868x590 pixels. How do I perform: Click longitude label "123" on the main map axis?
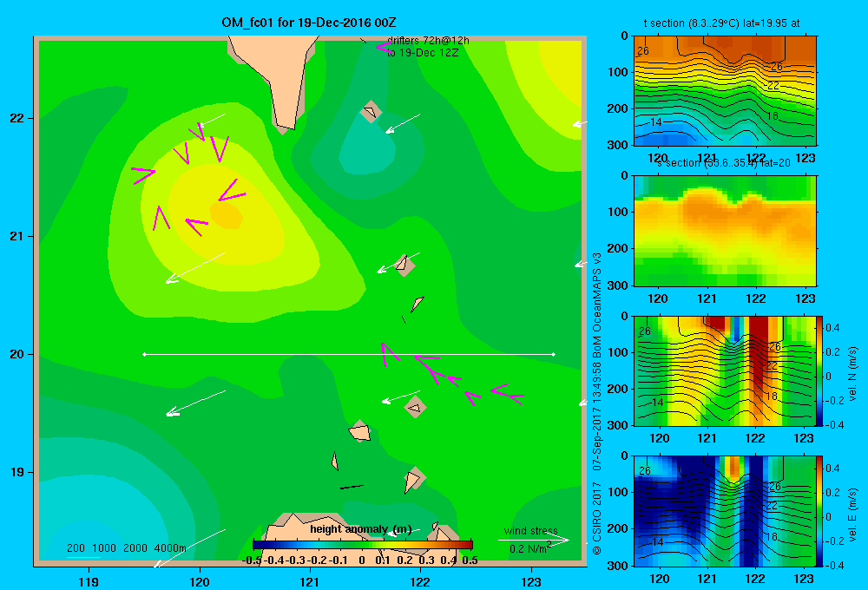tap(531, 581)
